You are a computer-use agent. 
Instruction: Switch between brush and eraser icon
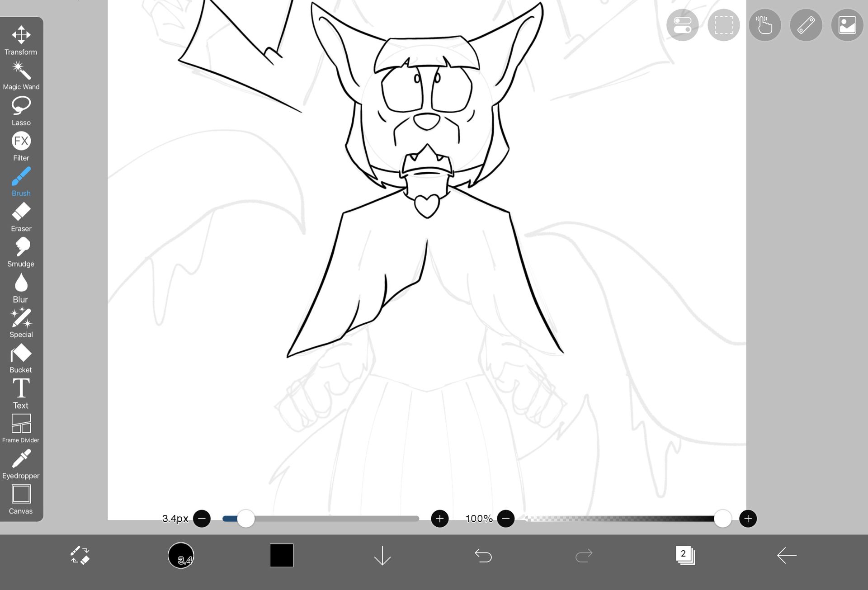click(x=80, y=555)
